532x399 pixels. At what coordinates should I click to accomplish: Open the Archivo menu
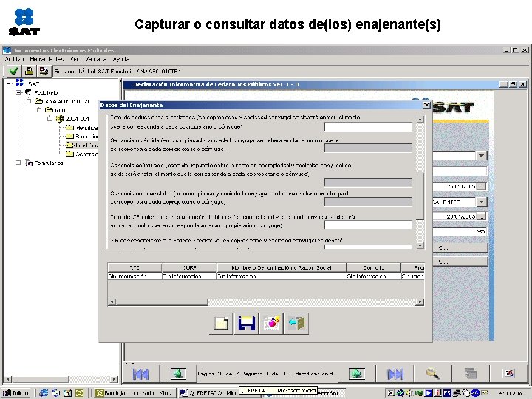pos(14,59)
